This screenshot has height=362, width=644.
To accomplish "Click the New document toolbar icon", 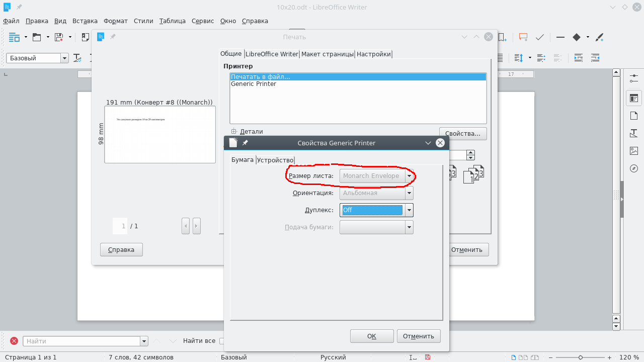I will [14, 37].
